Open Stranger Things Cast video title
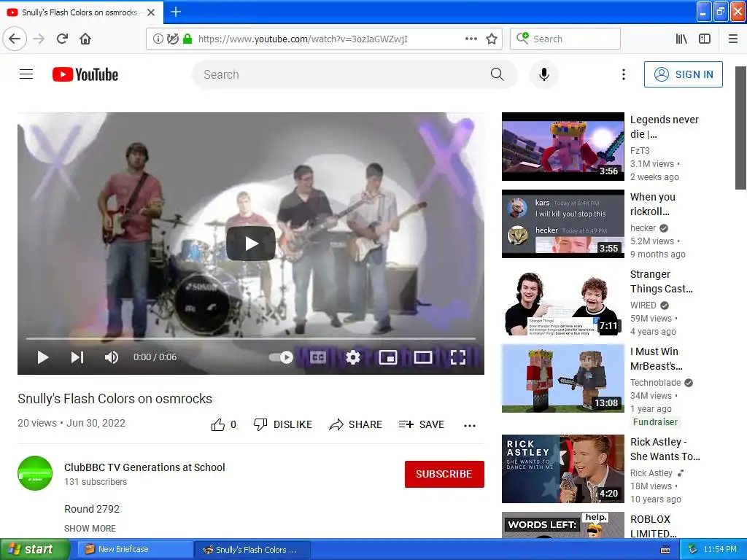The width and height of the screenshot is (747, 560). [x=661, y=281]
